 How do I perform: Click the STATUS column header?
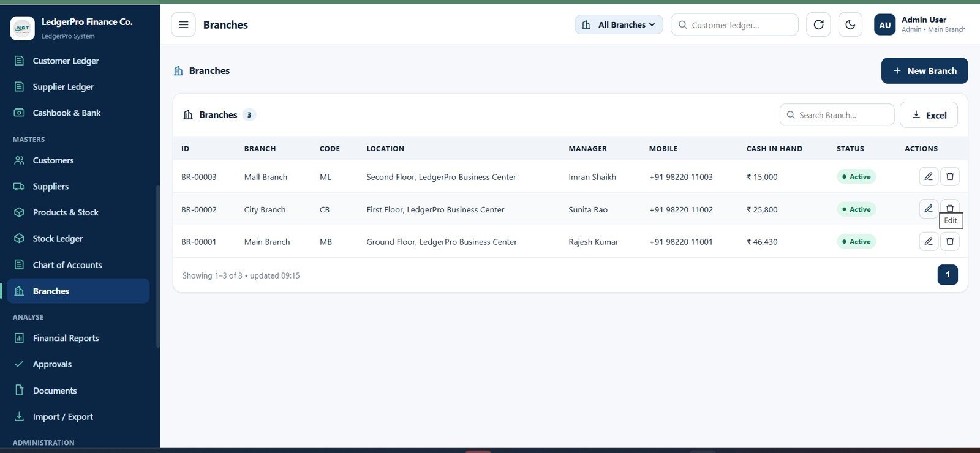click(850, 149)
